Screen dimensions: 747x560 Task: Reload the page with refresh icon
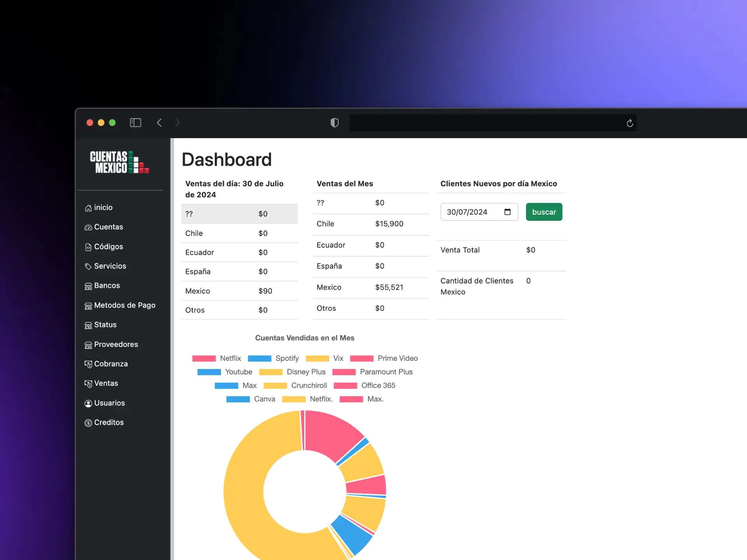pos(630,123)
